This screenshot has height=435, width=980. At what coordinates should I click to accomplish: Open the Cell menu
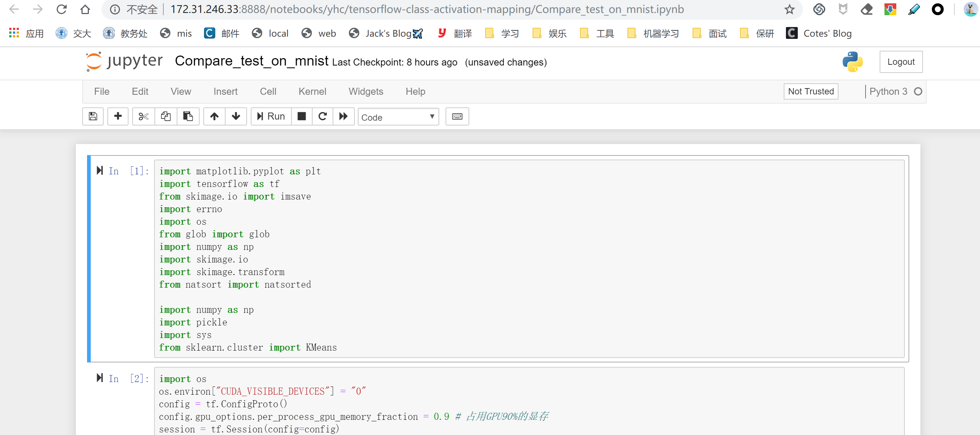click(268, 92)
